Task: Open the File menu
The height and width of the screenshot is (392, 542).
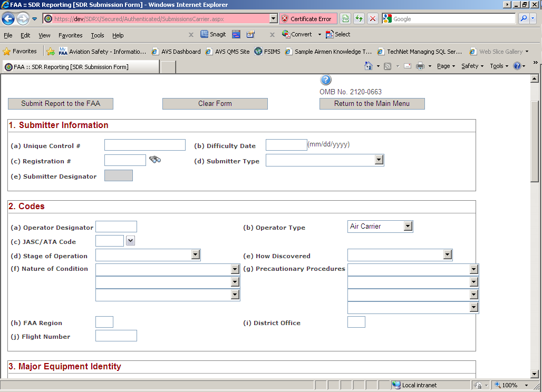Action: (x=8, y=35)
